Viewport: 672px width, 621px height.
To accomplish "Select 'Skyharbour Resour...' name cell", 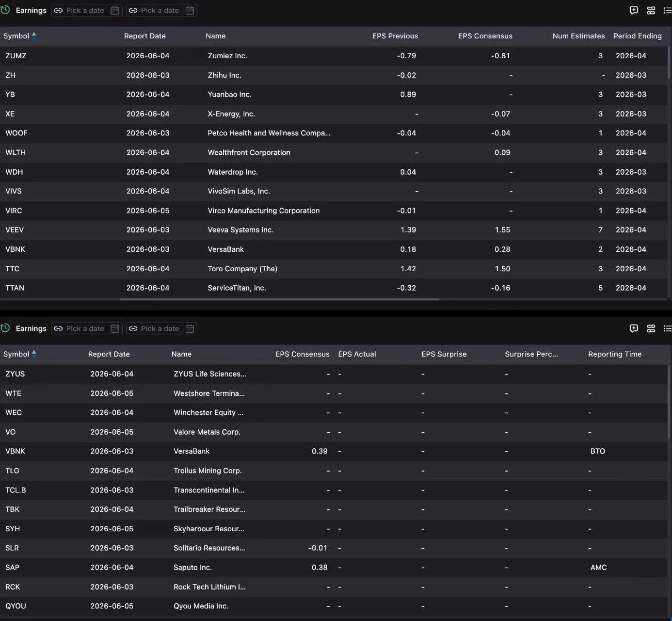I will tap(209, 529).
